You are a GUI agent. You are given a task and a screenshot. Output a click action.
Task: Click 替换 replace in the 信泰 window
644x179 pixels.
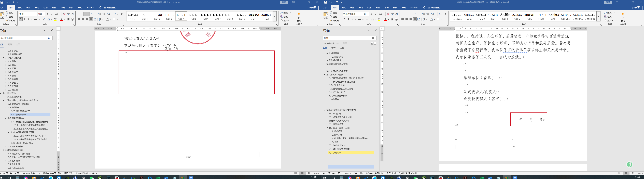pos(284,17)
